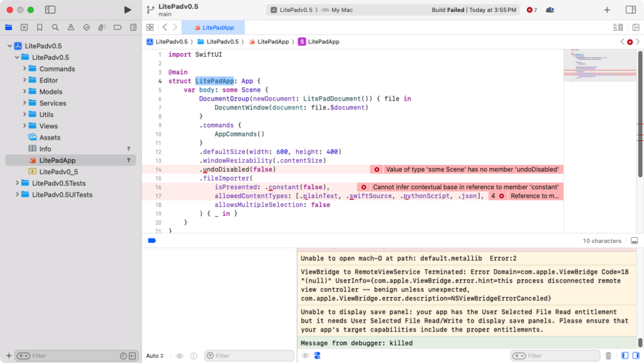The width and height of the screenshot is (644, 363).
Task: Open the test navigator diamond icon
Action: (x=86, y=28)
